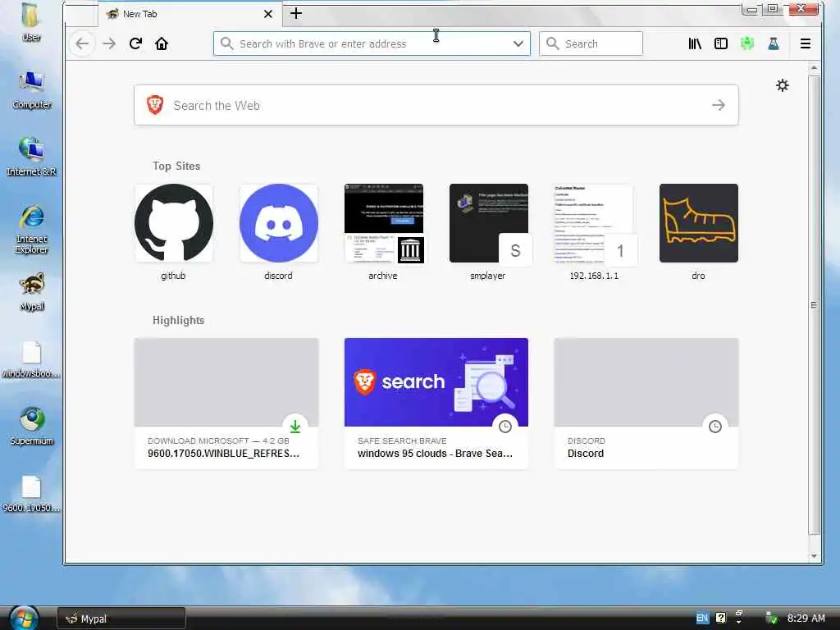Click the network tray icon
840x630 pixels.
pos(771,619)
